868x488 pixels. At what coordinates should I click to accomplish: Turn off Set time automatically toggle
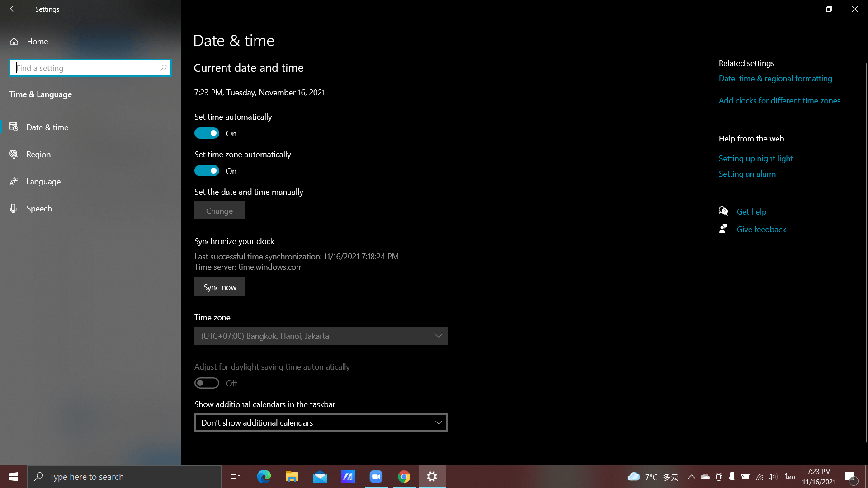(207, 133)
